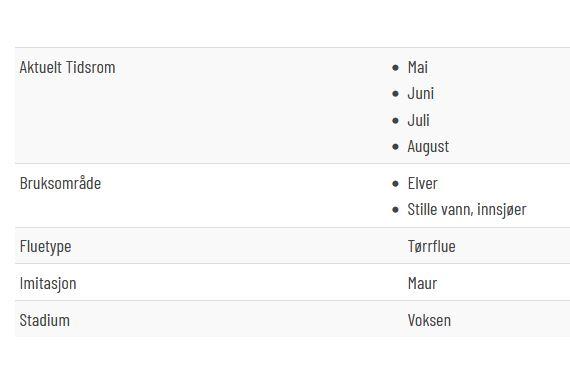Screen dimensions: 570x382
Task: Click the Stille vann, innsjøer entry
Action: point(467,209)
